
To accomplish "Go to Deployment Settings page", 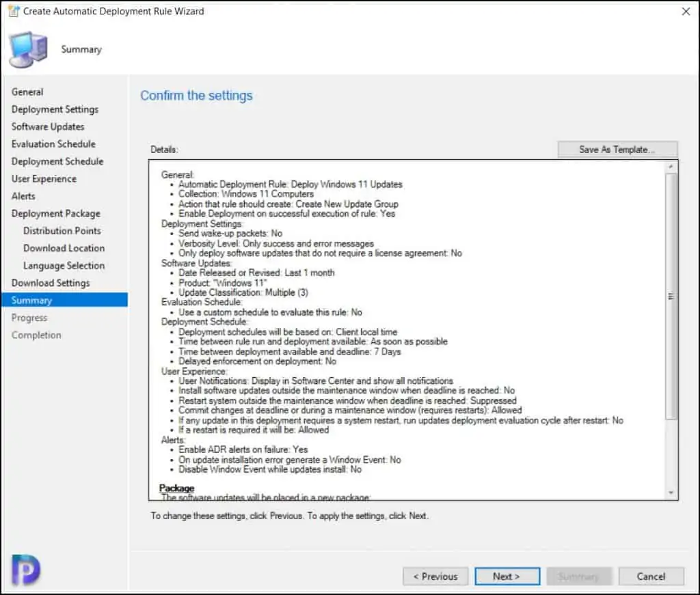I will pyautogui.click(x=55, y=109).
